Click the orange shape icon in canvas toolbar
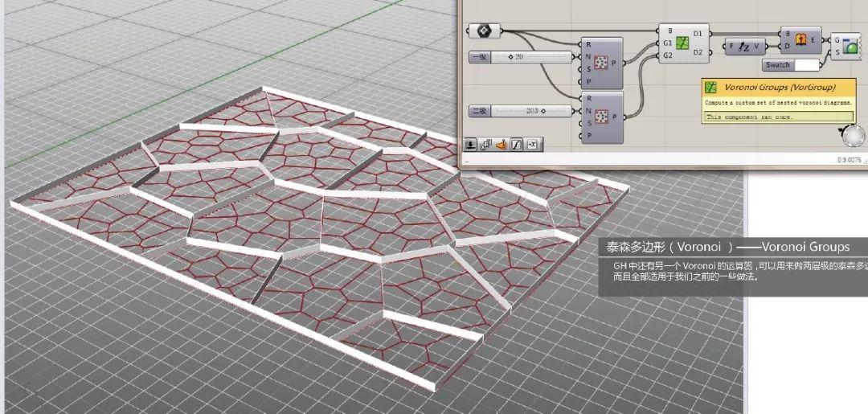This screenshot has width=868, height=414. click(x=501, y=145)
